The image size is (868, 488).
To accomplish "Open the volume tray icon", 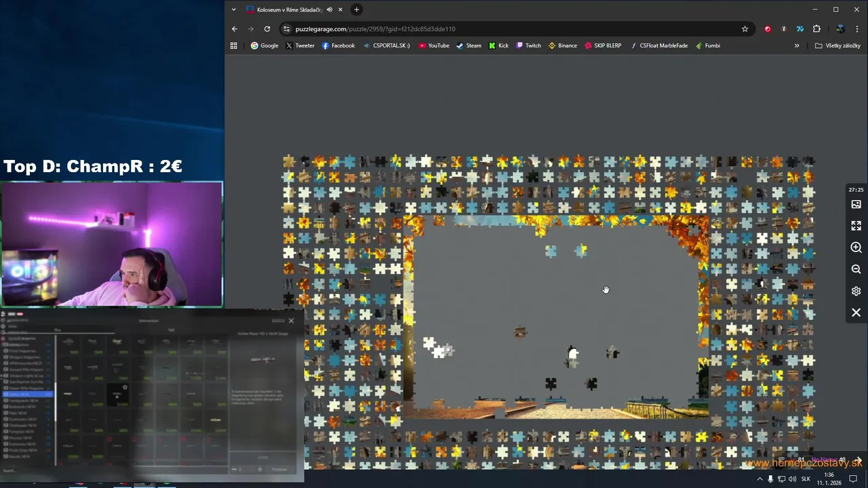I will [792, 479].
